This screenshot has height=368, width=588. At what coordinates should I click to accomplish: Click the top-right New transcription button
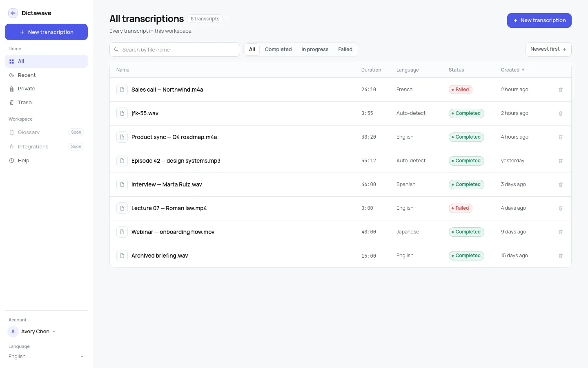click(x=539, y=20)
